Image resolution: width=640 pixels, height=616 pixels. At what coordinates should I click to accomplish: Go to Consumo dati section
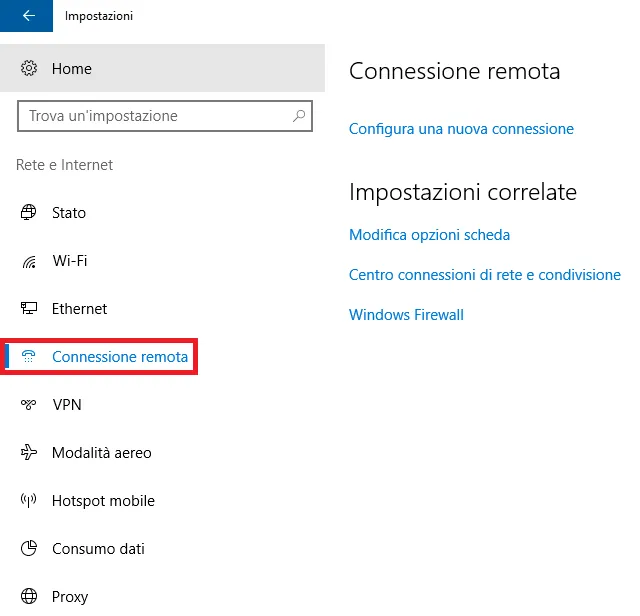click(x=98, y=549)
